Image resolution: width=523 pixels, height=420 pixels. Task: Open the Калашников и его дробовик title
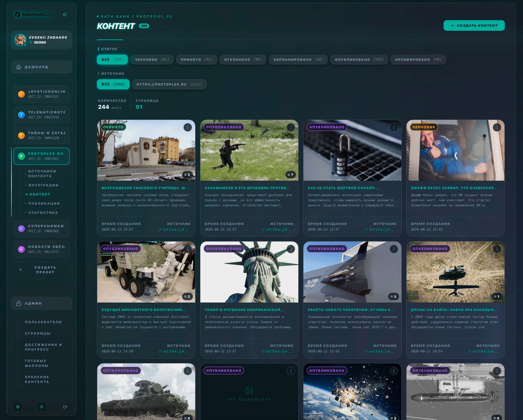247,188
